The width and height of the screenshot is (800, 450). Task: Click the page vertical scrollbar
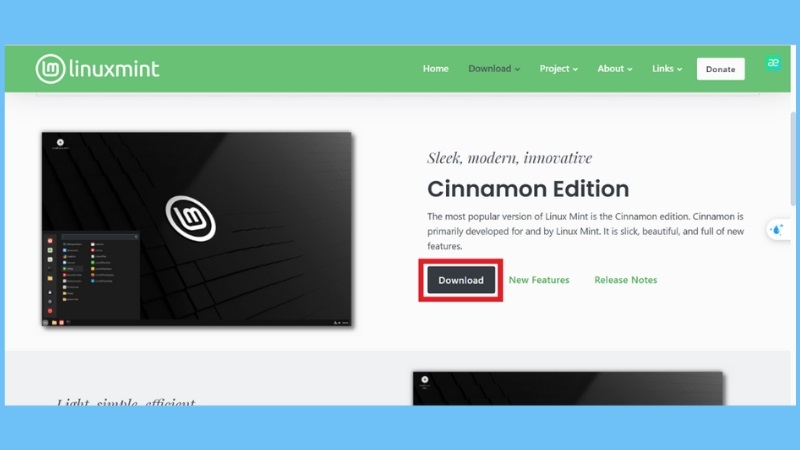pos(793,159)
